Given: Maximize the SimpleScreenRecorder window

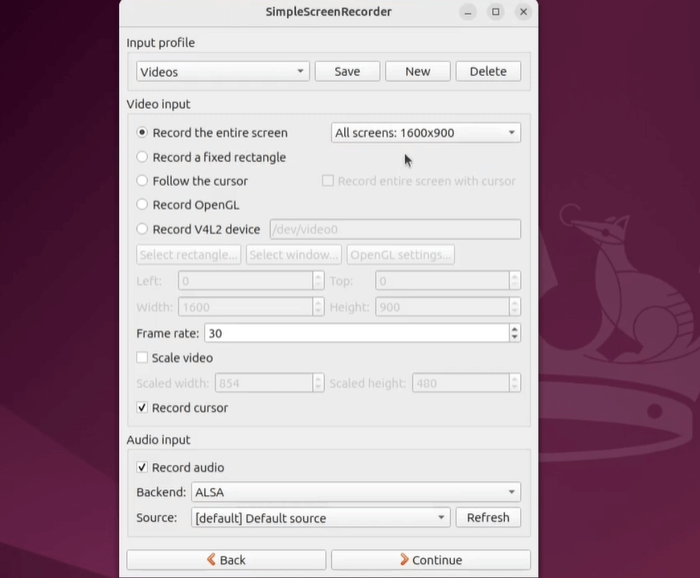Looking at the screenshot, I should click(x=496, y=12).
